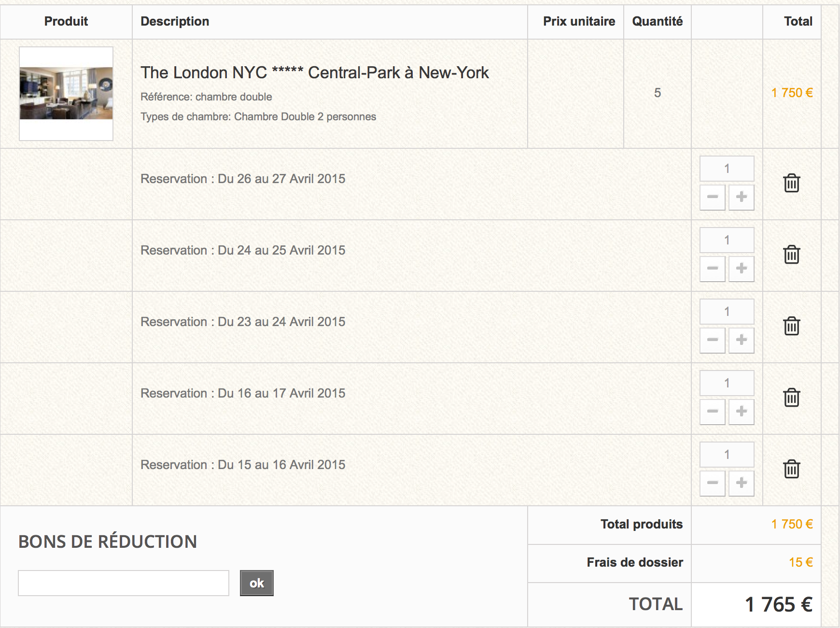Decrease quantity for 15 au 16 Avril
The width and height of the screenshot is (840, 628).
tap(713, 483)
